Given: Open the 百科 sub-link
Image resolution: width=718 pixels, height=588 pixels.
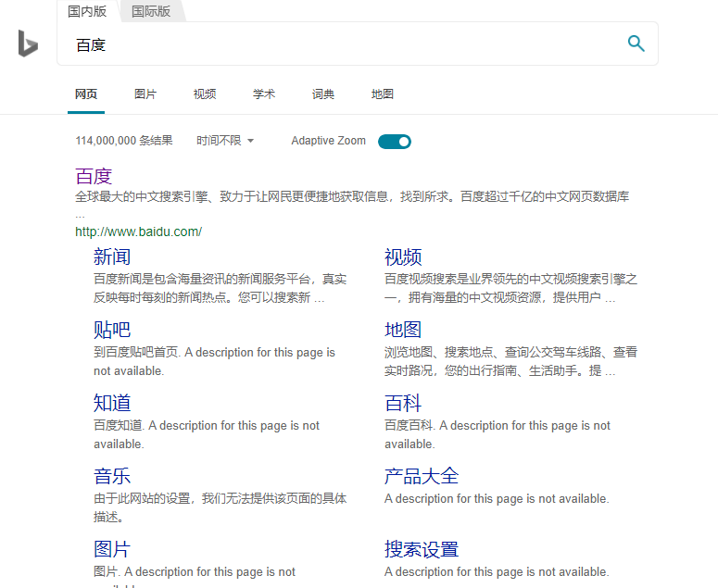Looking at the screenshot, I should [402, 403].
